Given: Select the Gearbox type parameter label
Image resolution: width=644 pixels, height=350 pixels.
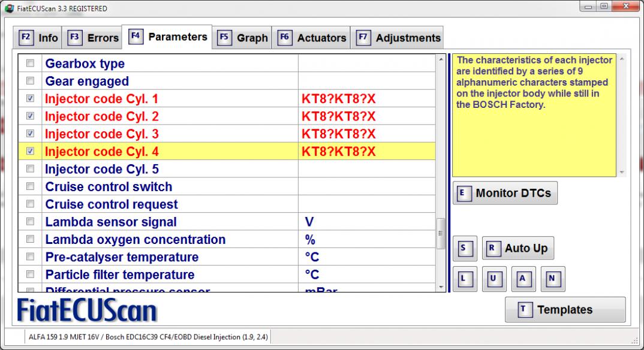Looking at the screenshot, I should 85,64.
